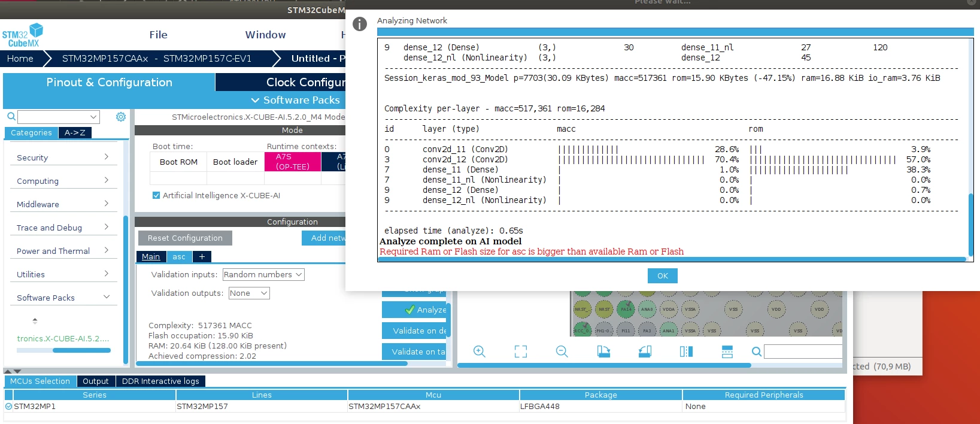Toggle the Artificial Intelligence X-CUBE-AI checkbox
The height and width of the screenshot is (424, 980).
pos(156,195)
